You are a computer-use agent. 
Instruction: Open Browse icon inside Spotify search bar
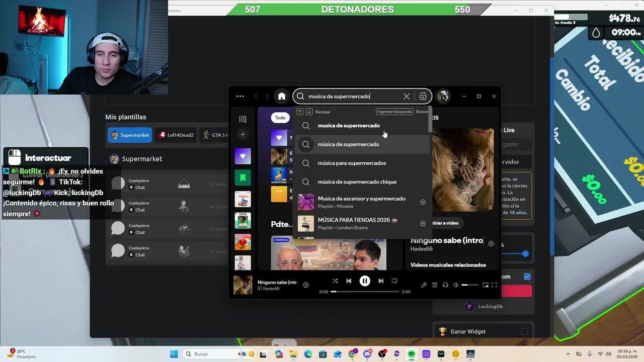(423, 96)
